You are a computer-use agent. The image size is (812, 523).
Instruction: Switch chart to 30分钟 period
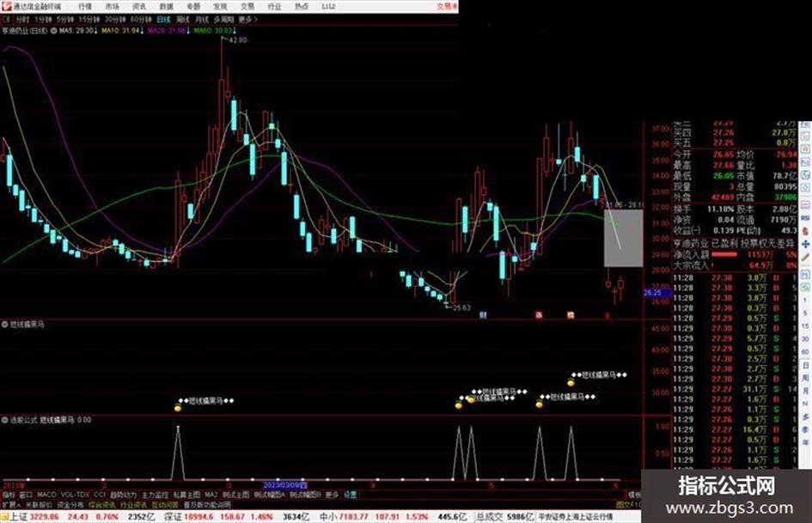coord(115,19)
